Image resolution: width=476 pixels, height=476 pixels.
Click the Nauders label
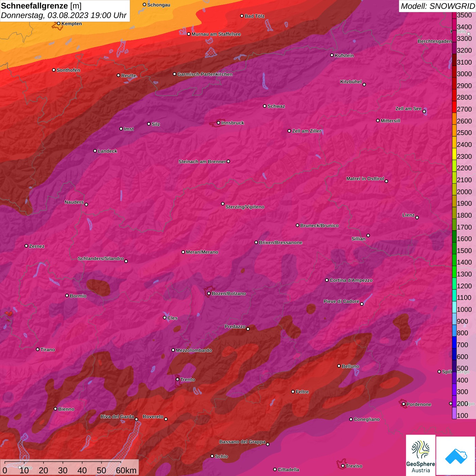click(x=74, y=202)
